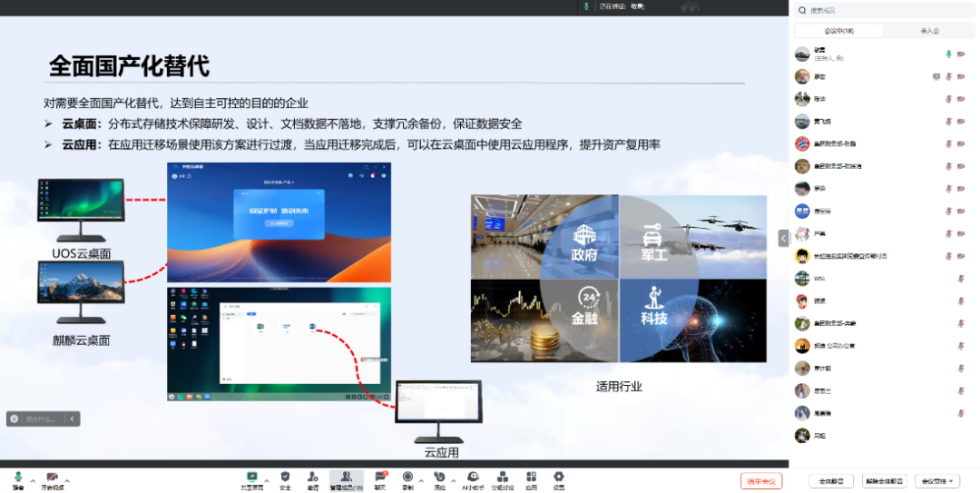The height and width of the screenshot is (493, 980).
Task: Click the 云应用 monitor image in slide
Action: coord(439,411)
